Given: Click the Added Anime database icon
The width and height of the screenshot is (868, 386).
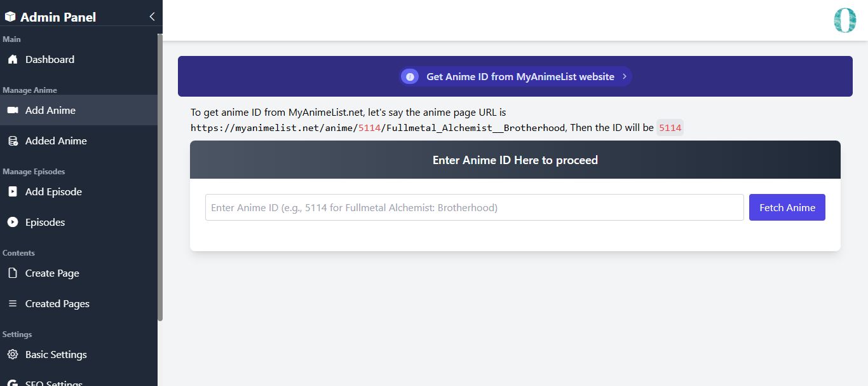Looking at the screenshot, I should pos(13,141).
